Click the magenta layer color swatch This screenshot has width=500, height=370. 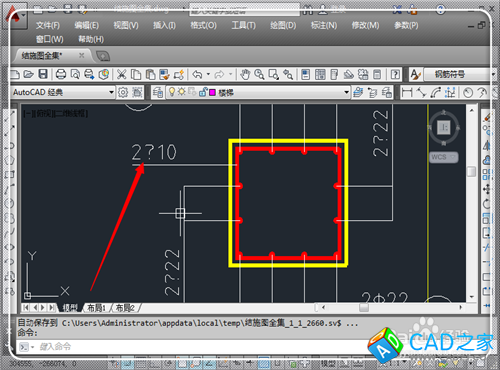click(x=212, y=92)
